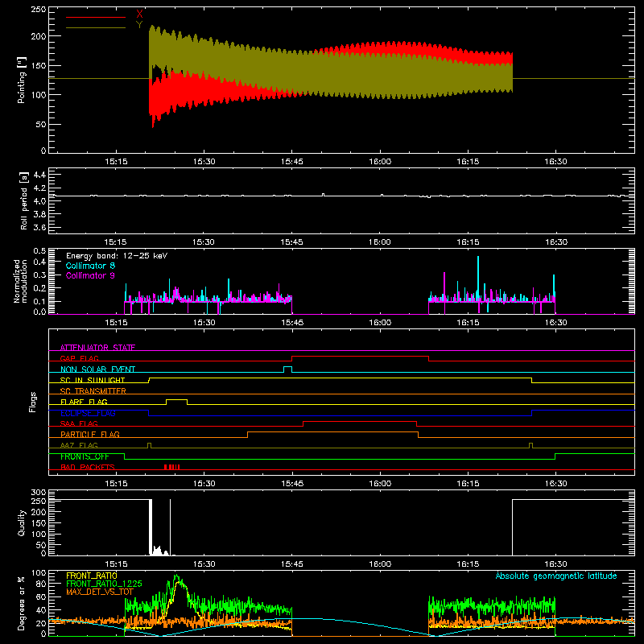Click the red BAD_PACKETS tick marks
Screen dimensions: 644x644
[171, 467]
